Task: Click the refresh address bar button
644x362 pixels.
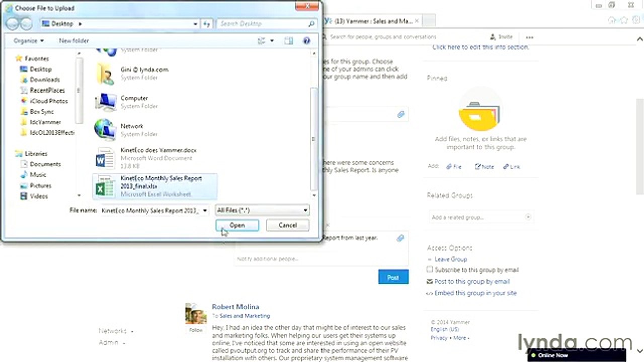Action: tap(207, 24)
